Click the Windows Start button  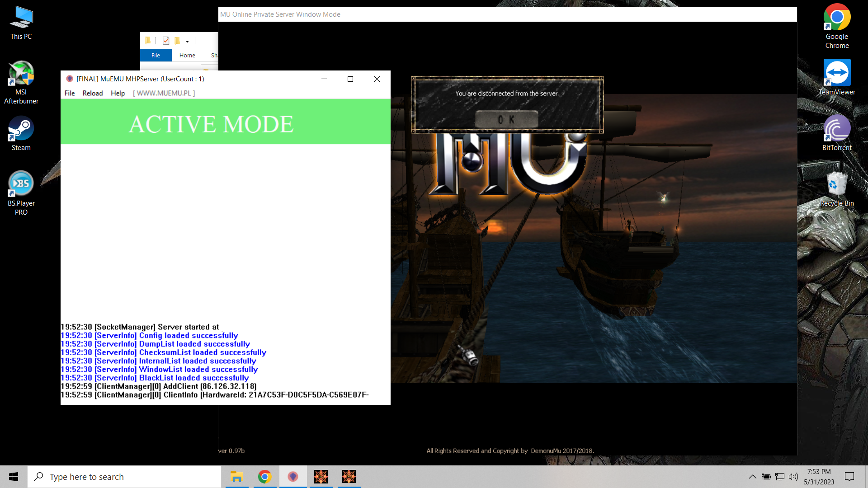pyautogui.click(x=14, y=477)
